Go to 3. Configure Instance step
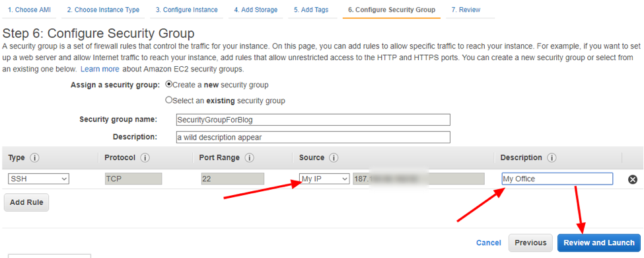The height and width of the screenshot is (258, 644). click(x=186, y=10)
